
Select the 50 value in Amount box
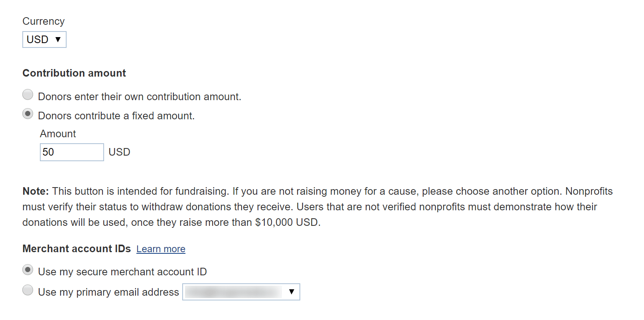[x=49, y=152]
